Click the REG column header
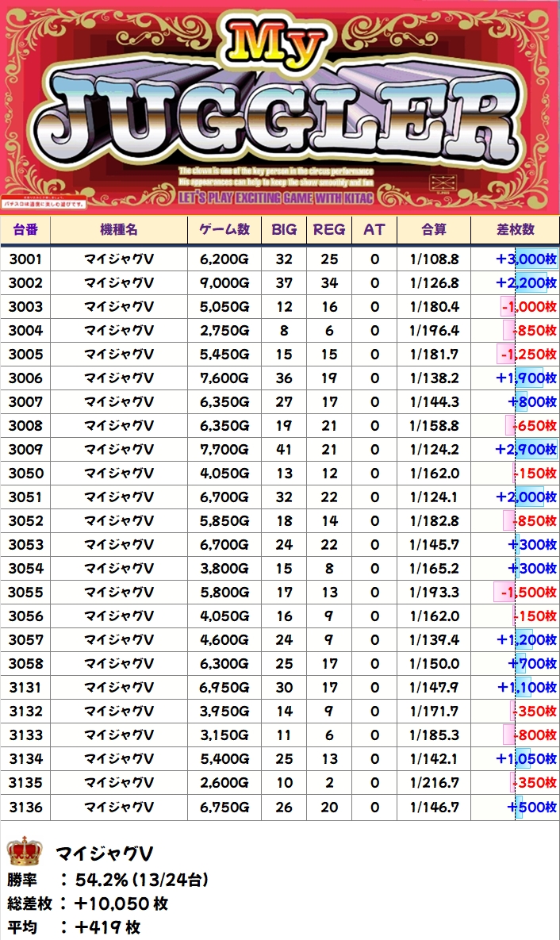The image size is (560, 940). click(329, 229)
